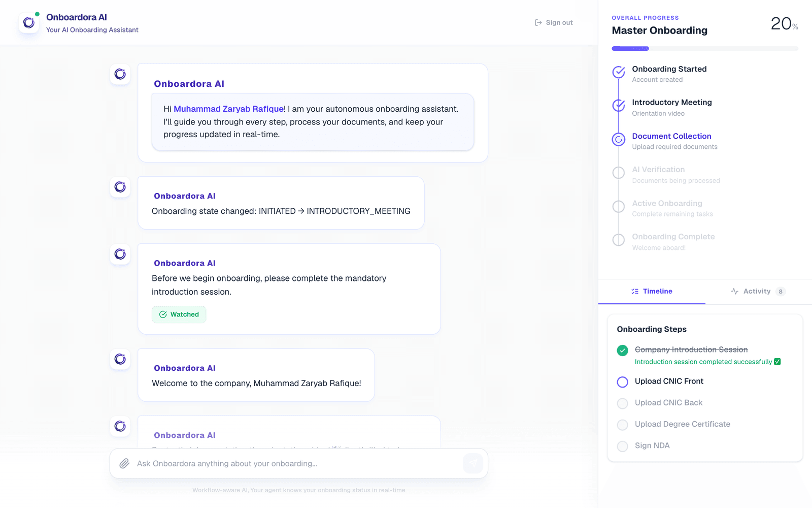Click the Activity tab pulse icon
812x508 pixels.
coord(735,291)
